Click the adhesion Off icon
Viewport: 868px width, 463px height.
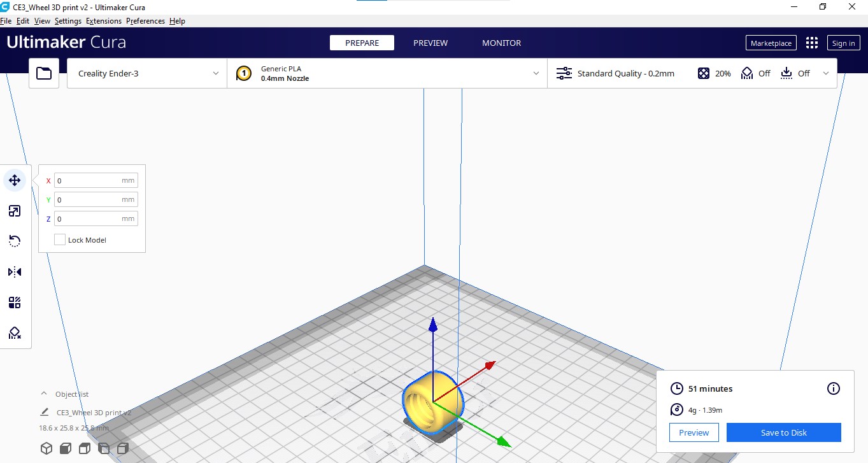click(786, 73)
